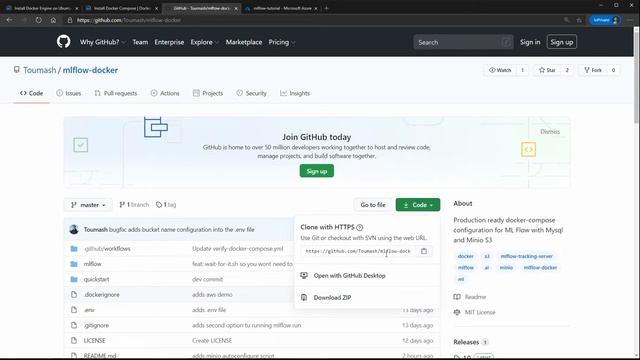Close the Install Docker Engine tab
The width and height of the screenshot is (640, 360).
click(x=77, y=8)
